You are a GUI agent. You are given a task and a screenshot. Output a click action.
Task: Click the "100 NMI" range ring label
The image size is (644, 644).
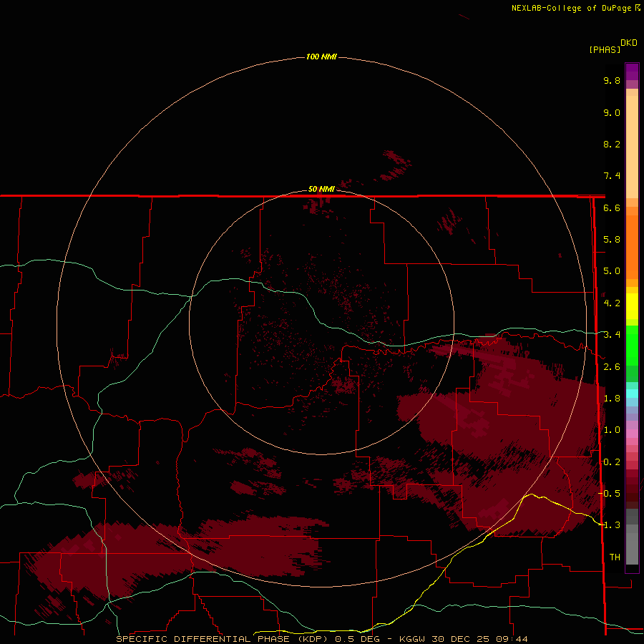click(x=321, y=57)
